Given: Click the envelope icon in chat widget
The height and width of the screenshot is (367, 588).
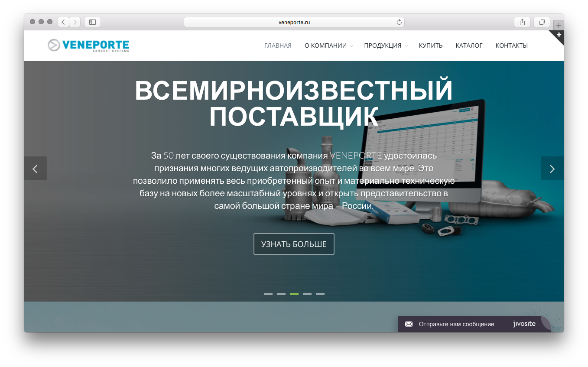Looking at the screenshot, I should (409, 324).
